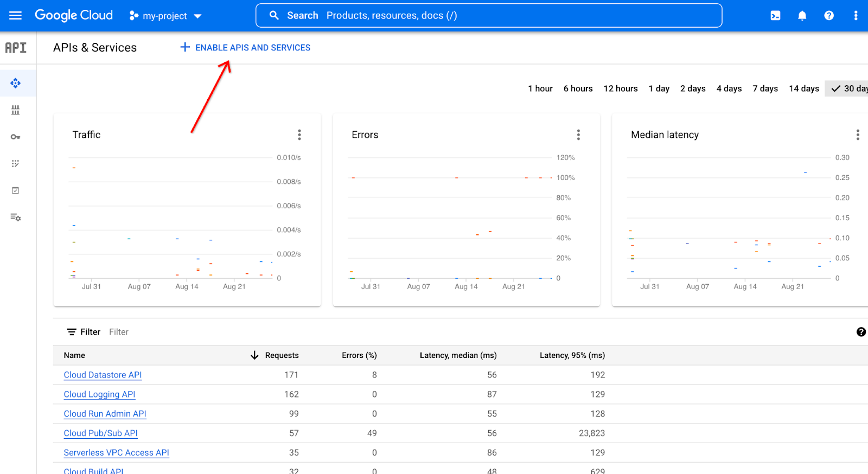Choose the 14 days range tab

click(803, 88)
